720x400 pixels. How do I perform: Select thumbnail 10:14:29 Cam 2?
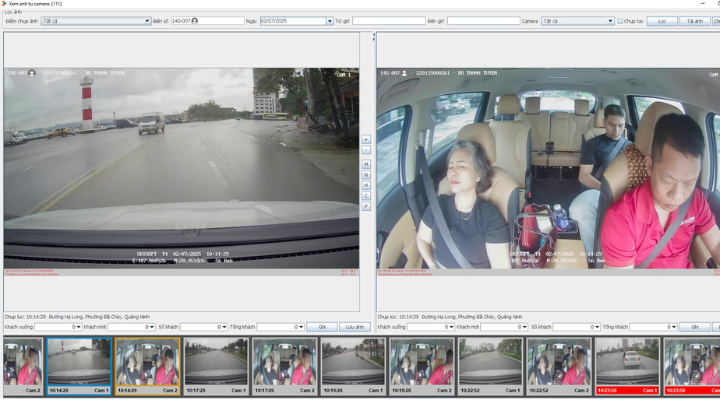[147, 366]
